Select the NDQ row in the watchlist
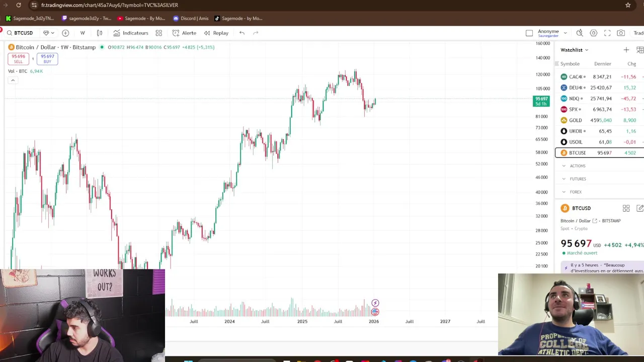The image size is (644, 362). [x=599, y=99]
